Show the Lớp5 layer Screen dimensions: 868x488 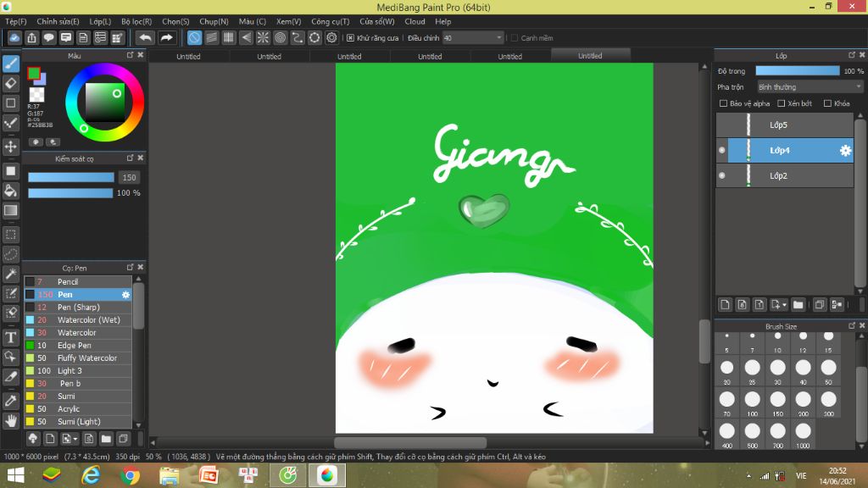[x=722, y=125]
